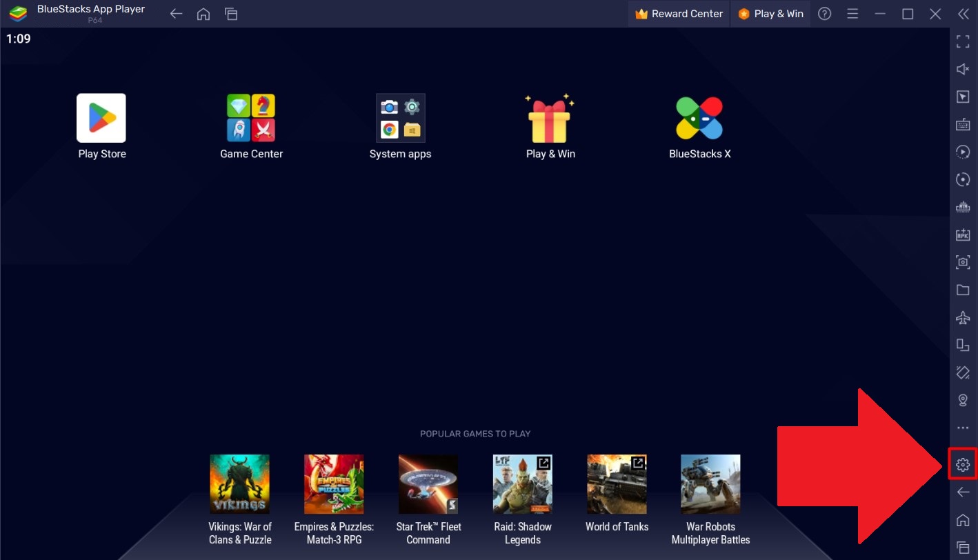Collapse the sidebar with the double chevron
This screenshot has width=978, height=560.
coord(963,13)
